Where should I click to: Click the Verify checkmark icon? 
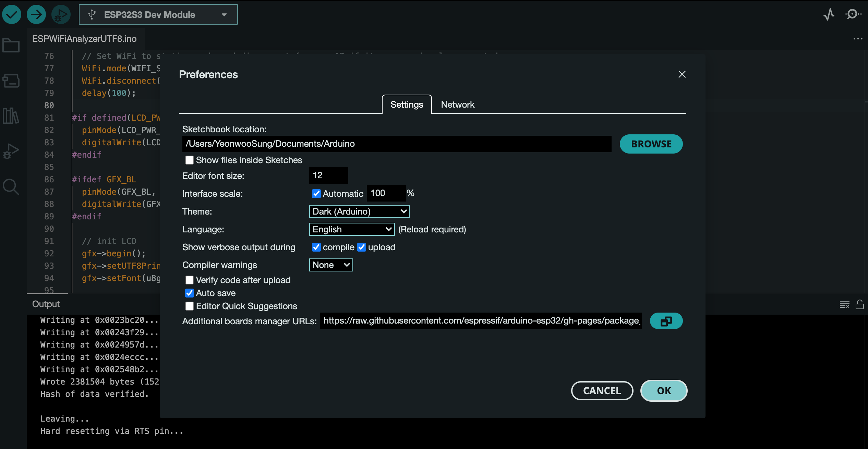[x=12, y=14]
